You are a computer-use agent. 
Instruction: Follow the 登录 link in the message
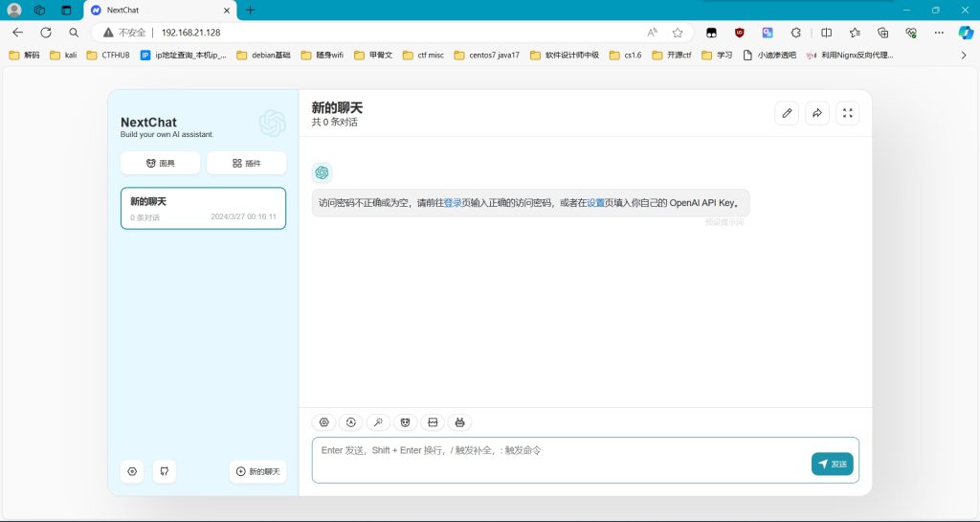(453, 203)
